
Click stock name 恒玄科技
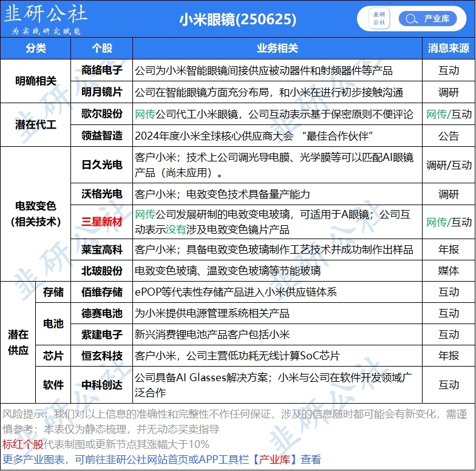[x=102, y=356]
